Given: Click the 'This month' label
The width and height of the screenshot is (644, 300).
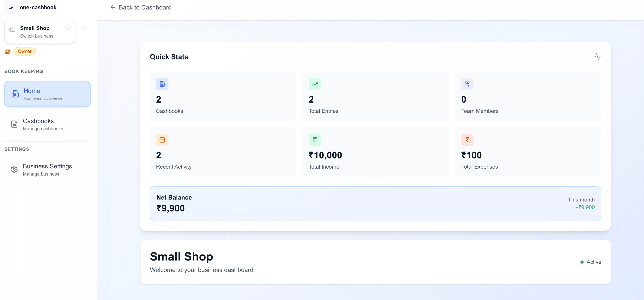Looking at the screenshot, I should (x=581, y=200).
